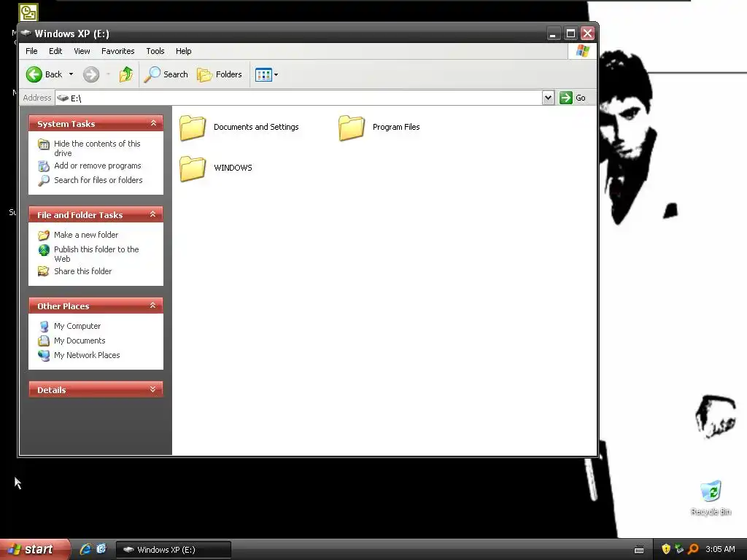The image size is (747, 560).
Task: Open My Documents under Other Places
Action: (80, 341)
